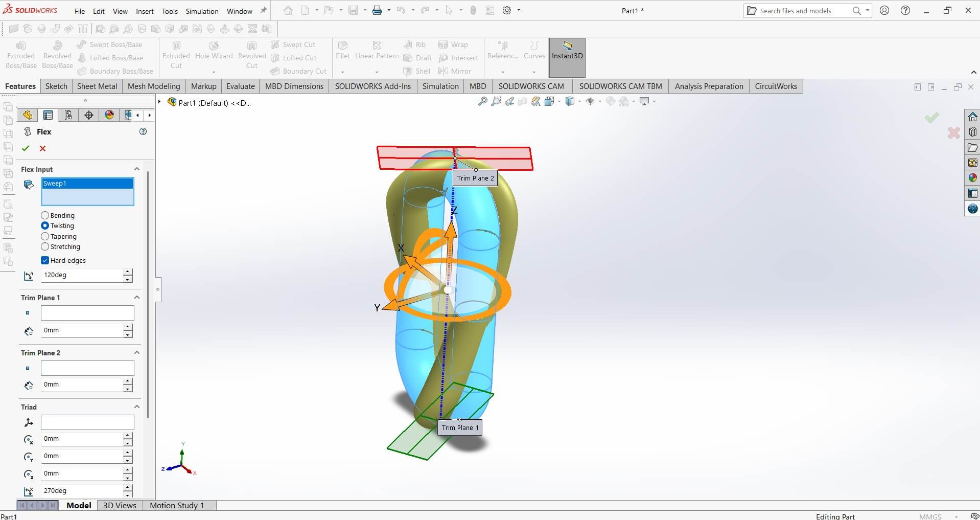Click the Zoom to Area icon
The width and height of the screenshot is (980, 520).
(x=496, y=101)
